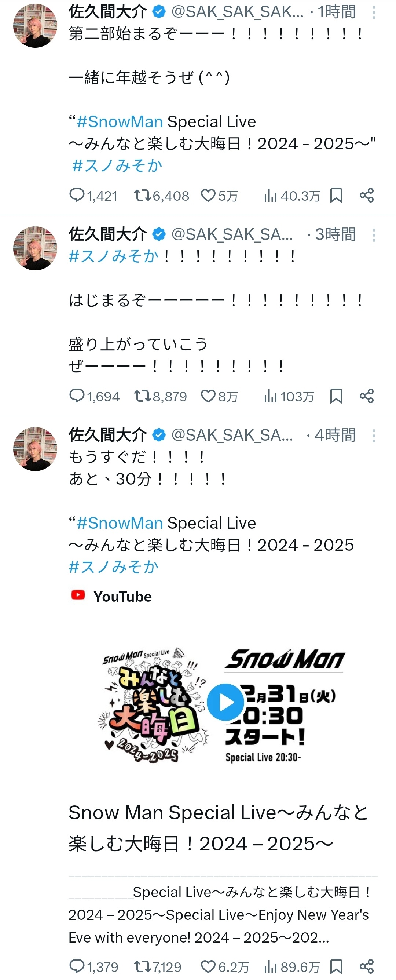The image size is (396, 980).
Task: Open #スノみそか hashtag in the 3時間 tweet
Action: click(x=113, y=256)
